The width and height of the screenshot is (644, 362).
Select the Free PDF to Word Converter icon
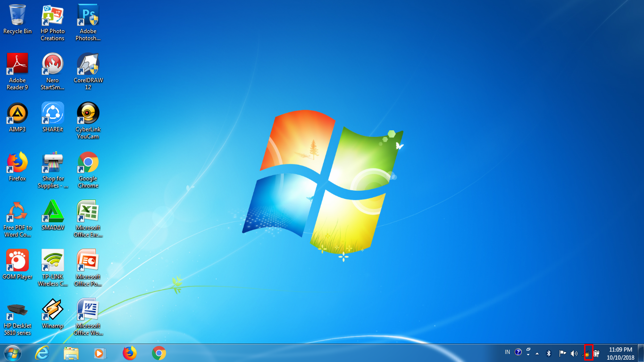[x=17, y=219]
